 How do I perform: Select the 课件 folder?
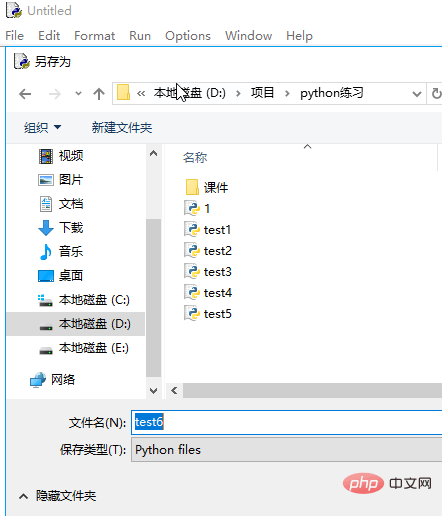(x=216, y=187)
